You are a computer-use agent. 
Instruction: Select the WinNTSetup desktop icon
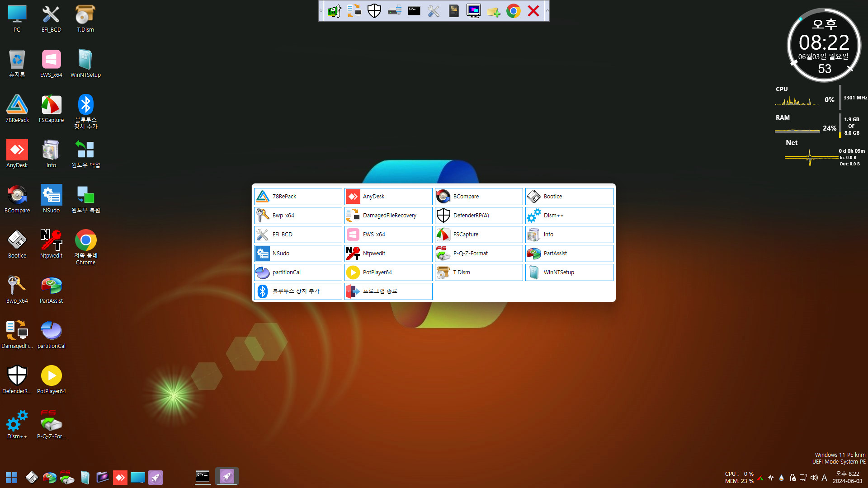coord(85,64)
